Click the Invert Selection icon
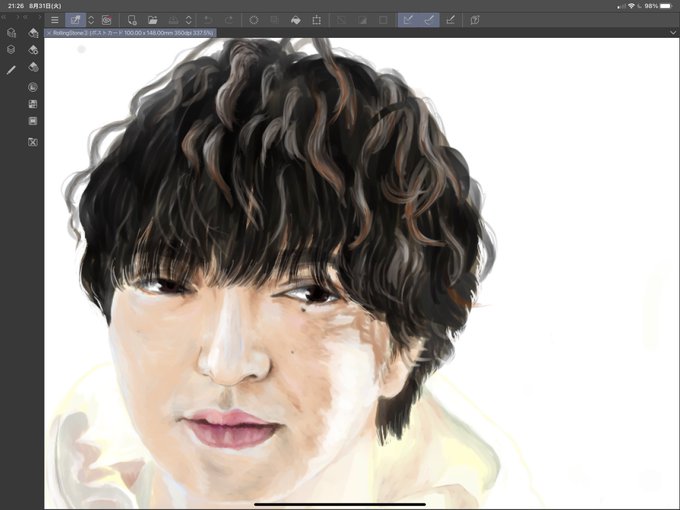 coord(362,20)
